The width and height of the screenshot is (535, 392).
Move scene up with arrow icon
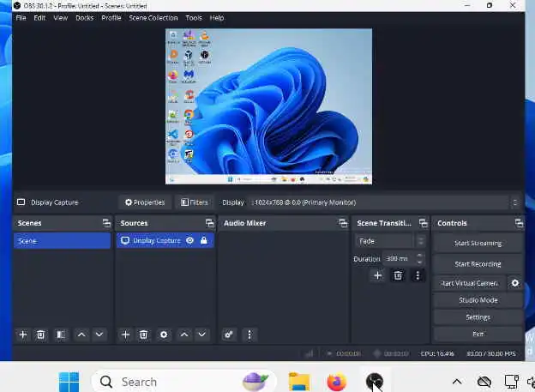[81, 335]
